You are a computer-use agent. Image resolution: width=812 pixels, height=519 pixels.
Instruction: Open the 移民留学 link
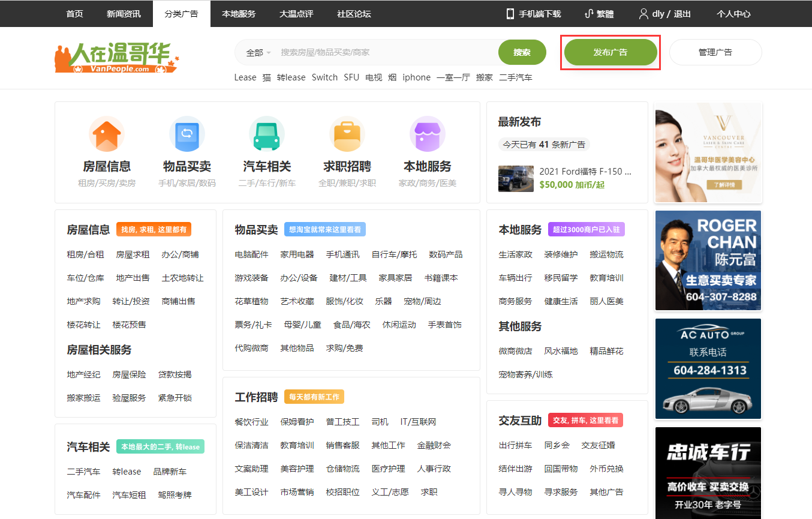[x=561, y=278]
